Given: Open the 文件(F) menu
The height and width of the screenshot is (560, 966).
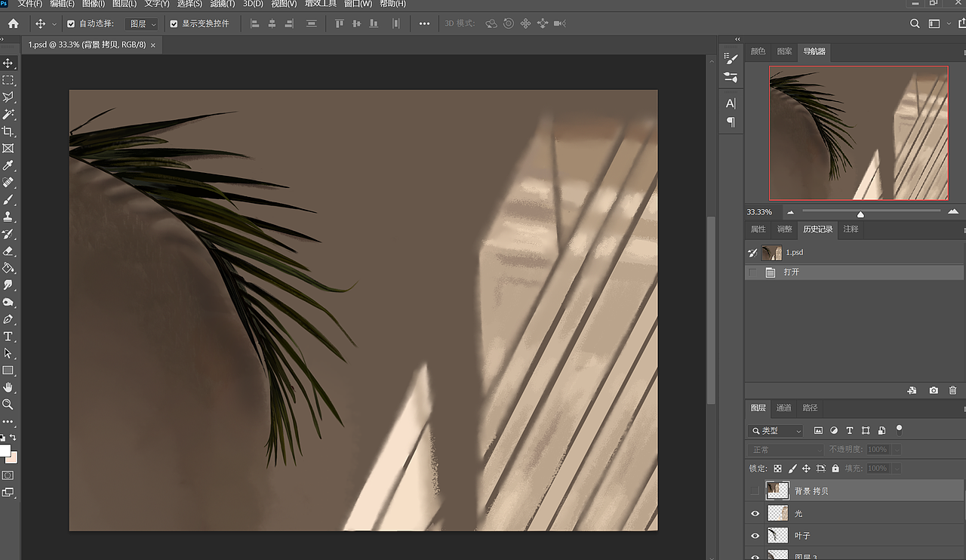Looking at the screenshot, I should (x=30, y=4).
